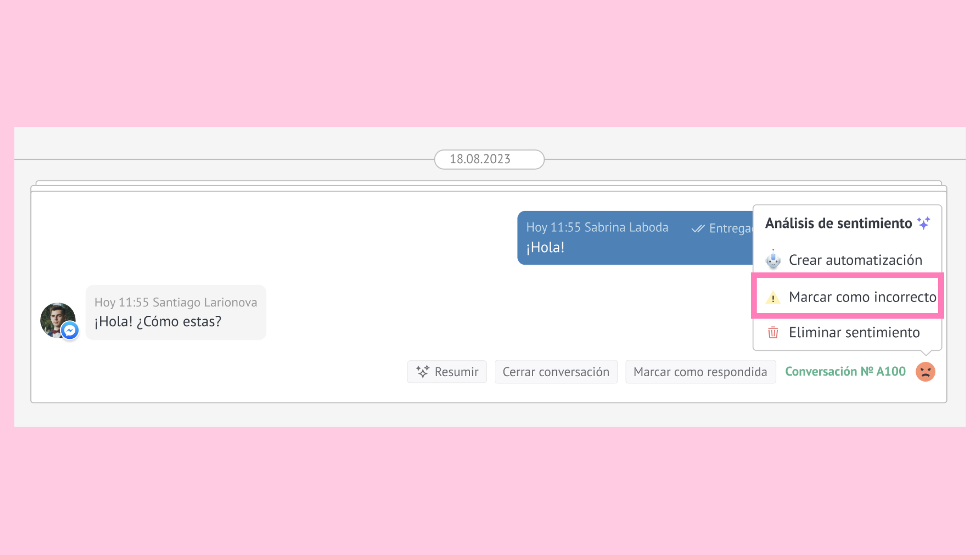
Task: Choose Eliminar sentimiento from the menu
Action: (x=847, y=332)
